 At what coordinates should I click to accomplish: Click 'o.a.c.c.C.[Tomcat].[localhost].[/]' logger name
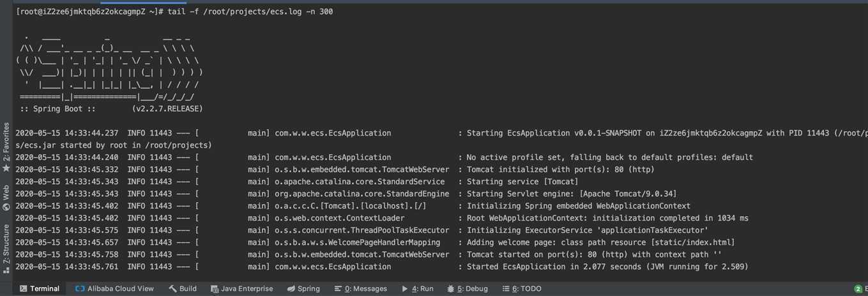pyautogui.click(x=351, y=206)
